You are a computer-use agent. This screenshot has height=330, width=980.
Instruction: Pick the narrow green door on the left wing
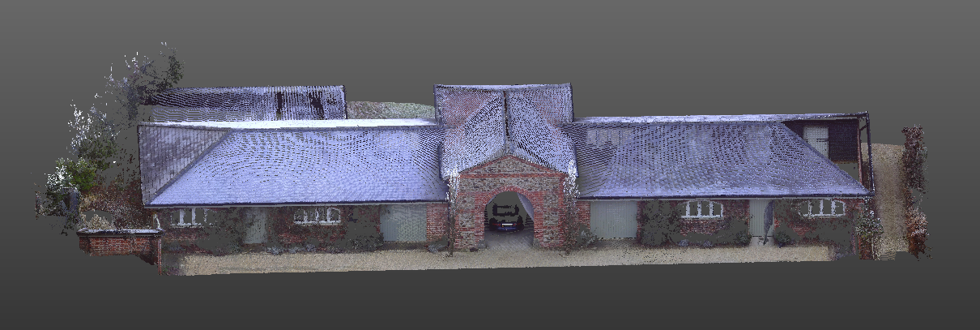pos(255,225)
